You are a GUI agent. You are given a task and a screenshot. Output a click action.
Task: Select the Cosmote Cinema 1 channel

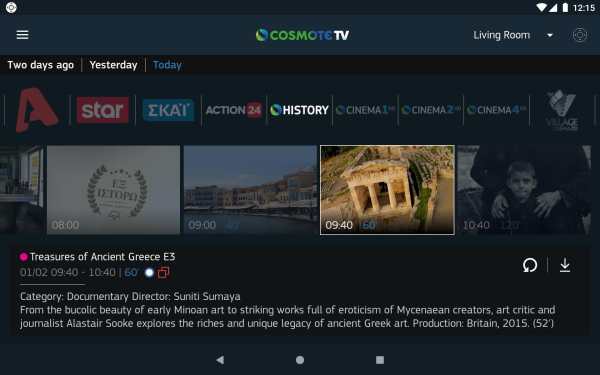click(x=365, y=110)
